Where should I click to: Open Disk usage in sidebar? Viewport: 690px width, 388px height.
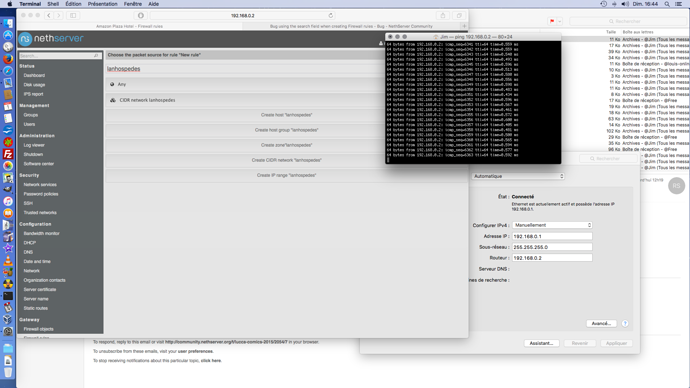[34, 84]
